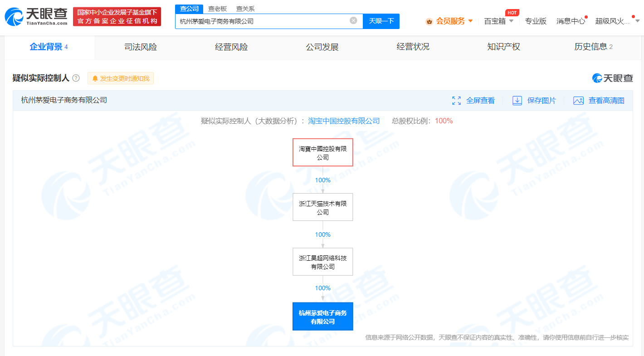Open 消息中心 in the top navigation
This screenshot has width=644, height=356.
[571, 21]
